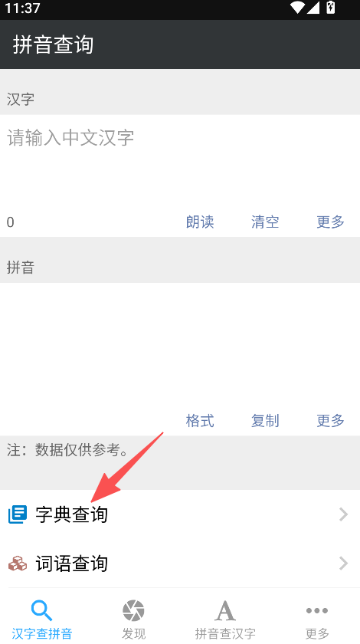The width and height of the screenshot is (360, 644).
Task: Open 更多 options under the 汉字 input
Action: click(x=330, y=222)
